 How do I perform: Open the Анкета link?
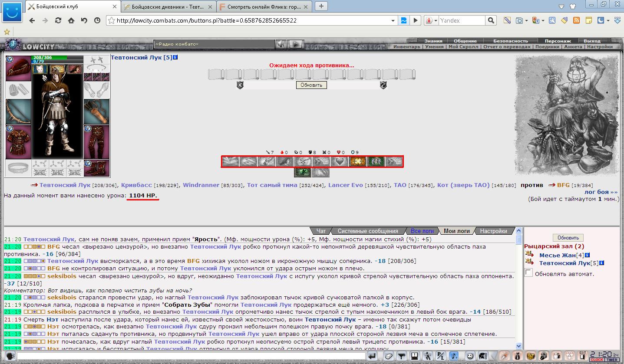(x=573, y=46)
